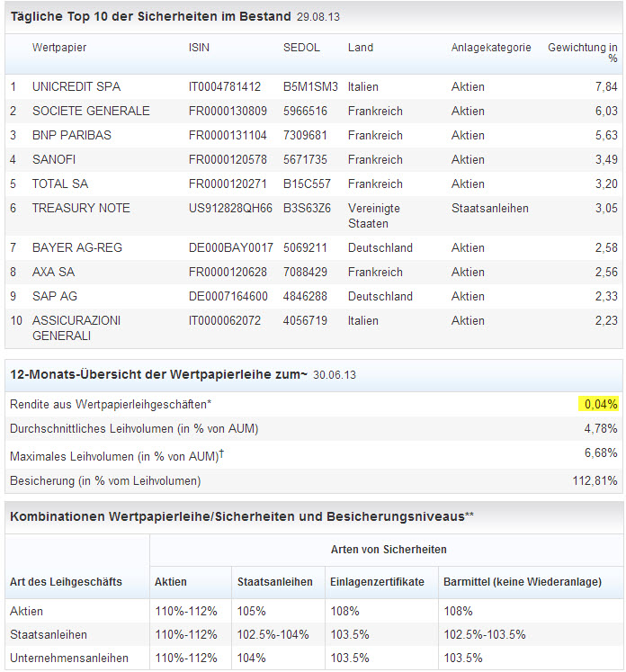The width and height of the screenshot is (626, 672).
Task: Select the SAP AG security name
Action: 55,297
